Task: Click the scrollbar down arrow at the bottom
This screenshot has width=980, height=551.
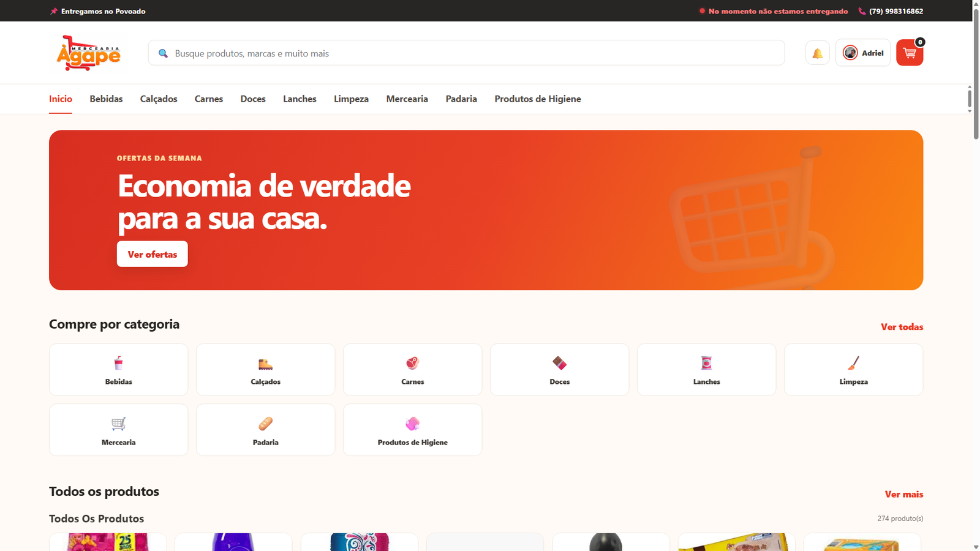Action: tap(976, 547)
